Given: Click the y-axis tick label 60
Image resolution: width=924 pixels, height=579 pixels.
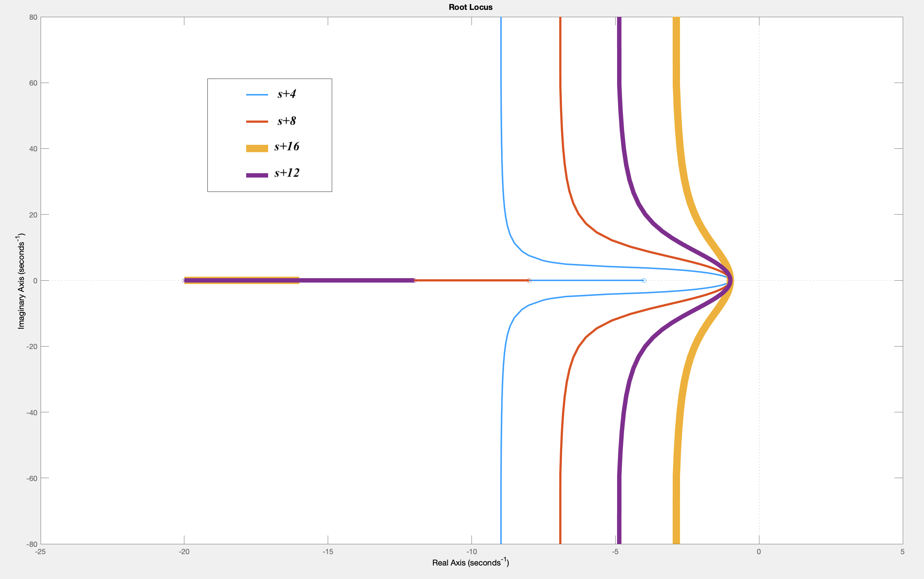Looking at the screenshot, I should coord(33,83).
